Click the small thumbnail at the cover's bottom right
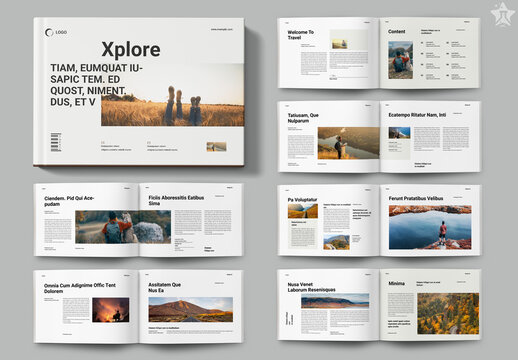Viewport: 518px width, 360px height. pyautogui.click(x=216, y=147)
